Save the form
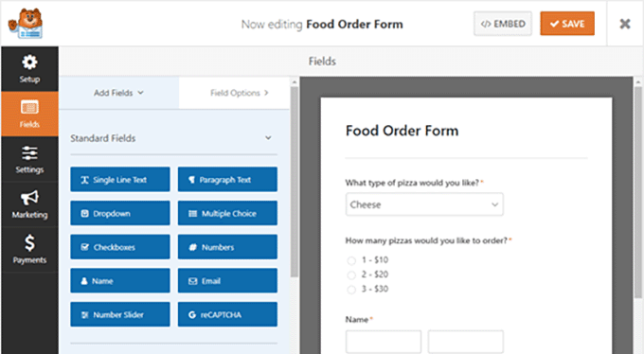644x354 pixels. tap(567, 24)
